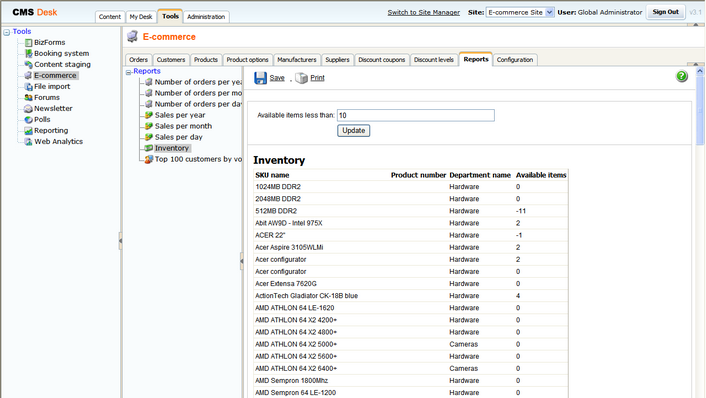Viewport: 706px width, 398px height.
Task: Click the Print printer icon
Action: pyautogui.click(x=301, y=78)
